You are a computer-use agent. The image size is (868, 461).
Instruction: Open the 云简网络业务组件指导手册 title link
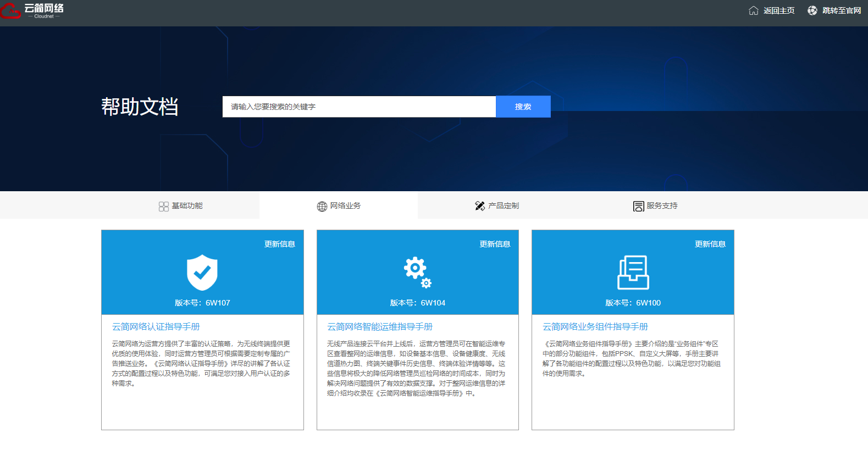coord(595,327)
